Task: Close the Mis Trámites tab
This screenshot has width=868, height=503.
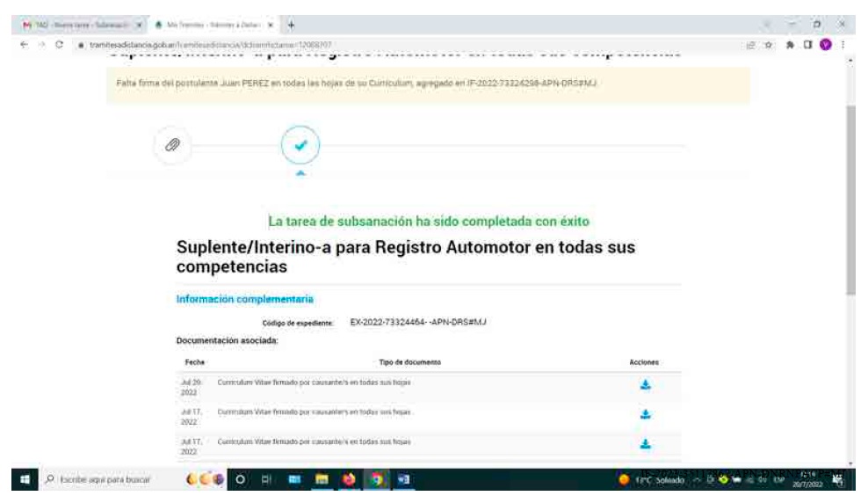Action: click(270, 25)
